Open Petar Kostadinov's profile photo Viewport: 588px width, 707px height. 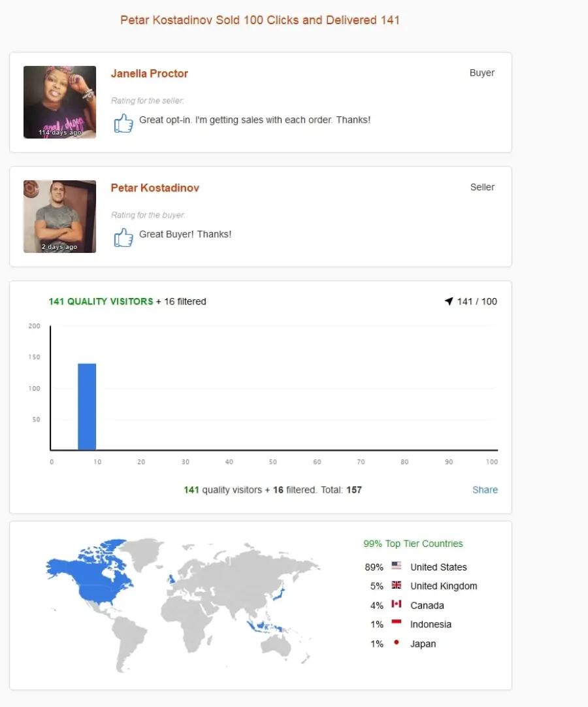pyautogui.click(x=59, y=216)
